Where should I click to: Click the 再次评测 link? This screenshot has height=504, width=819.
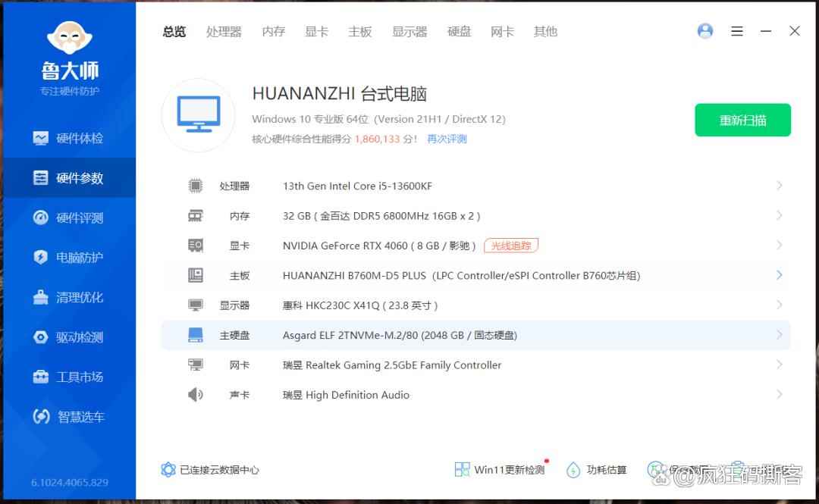(x=447, y=139)
